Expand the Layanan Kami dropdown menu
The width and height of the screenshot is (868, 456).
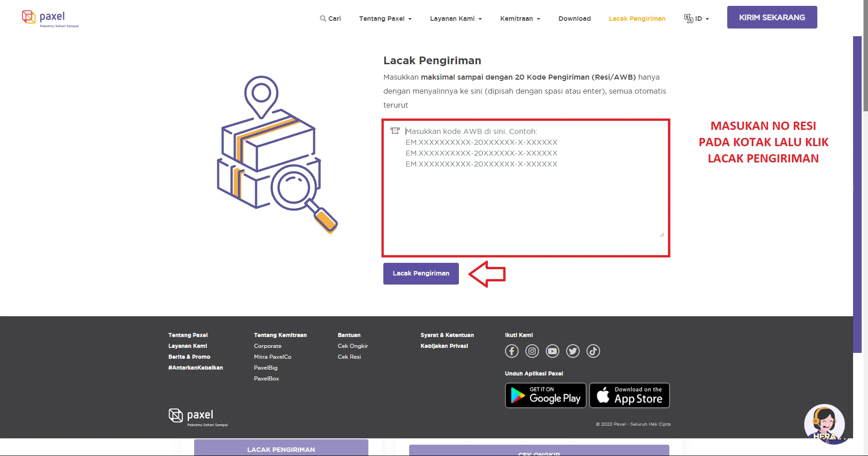(x=456, y=19)
